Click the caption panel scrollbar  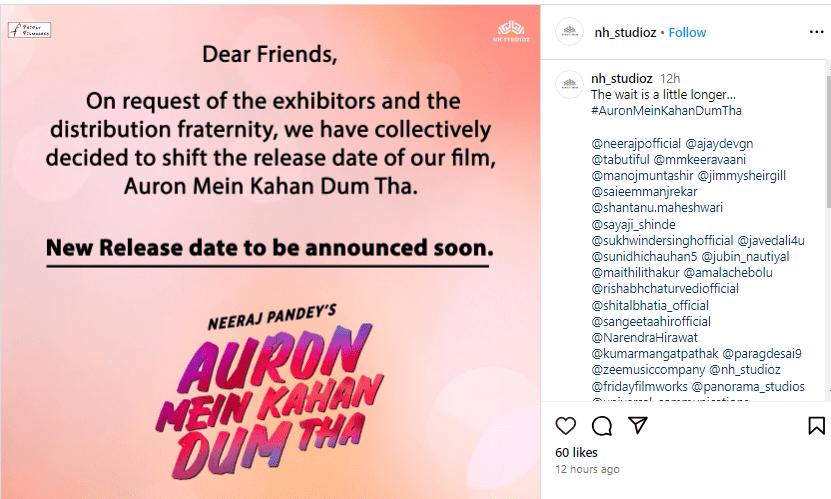pos(828,140)
